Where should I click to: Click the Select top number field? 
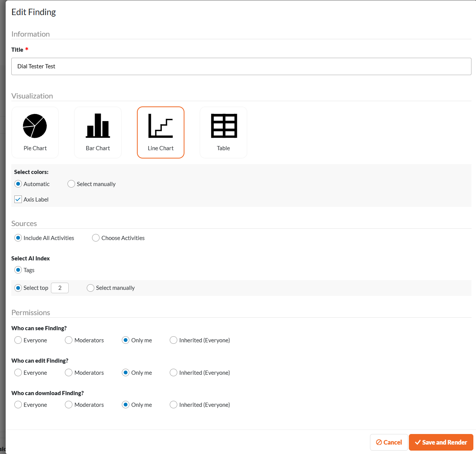(x=60, y=288)
